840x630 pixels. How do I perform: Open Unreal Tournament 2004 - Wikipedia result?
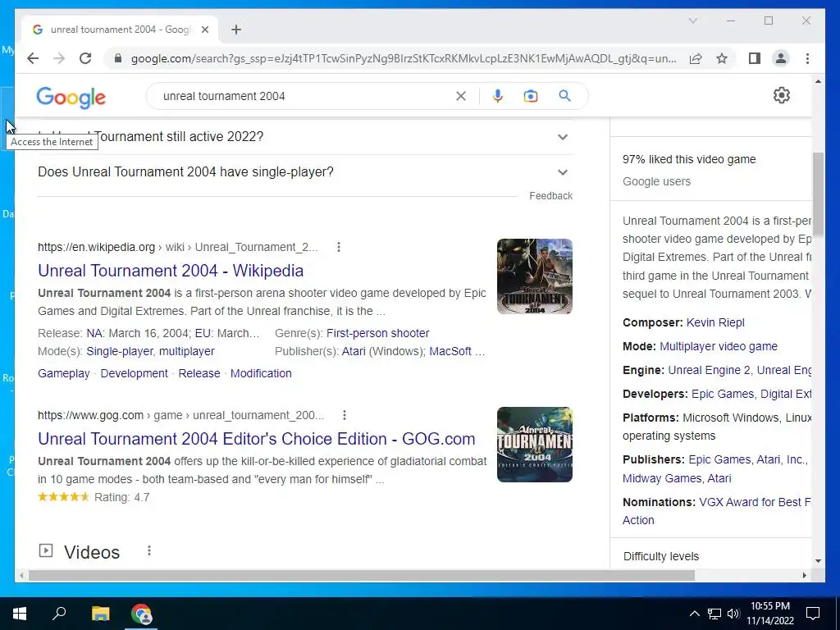171,271
